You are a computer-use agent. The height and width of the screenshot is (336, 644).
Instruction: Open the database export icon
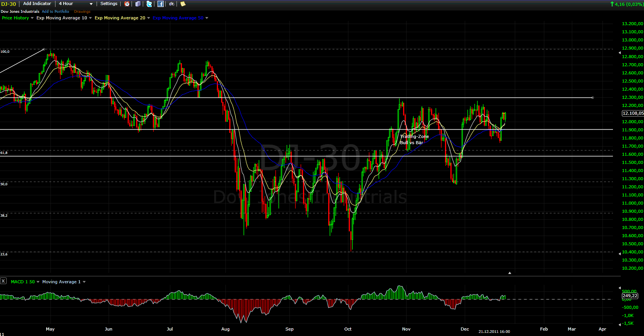[138, 4]
